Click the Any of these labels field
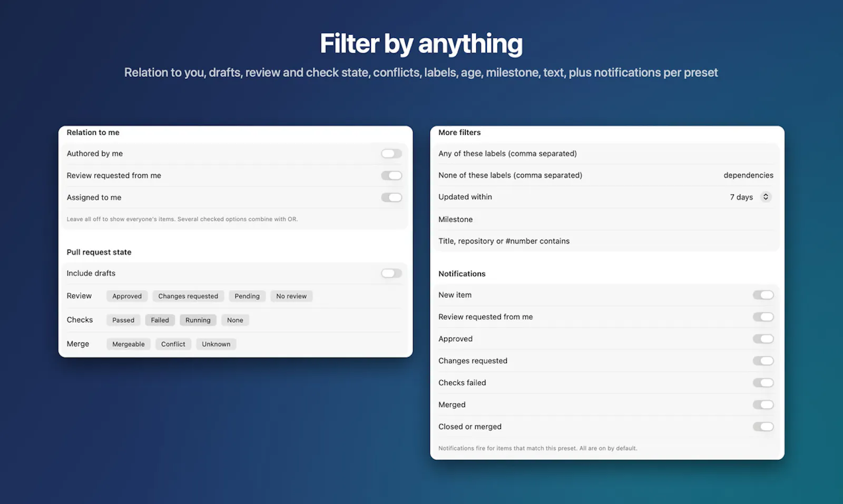 coord(606,154)
